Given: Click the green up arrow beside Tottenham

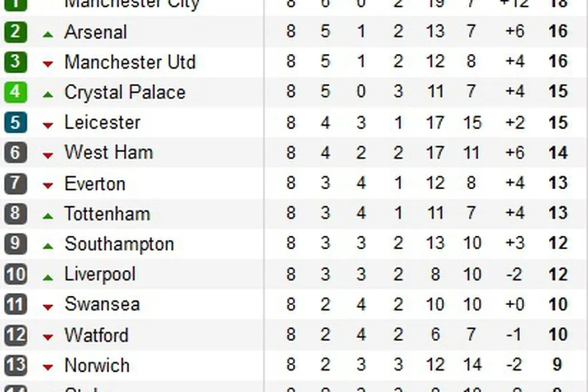Looking at the screenshot, I should pyautogui.click(x=48, y=216).
